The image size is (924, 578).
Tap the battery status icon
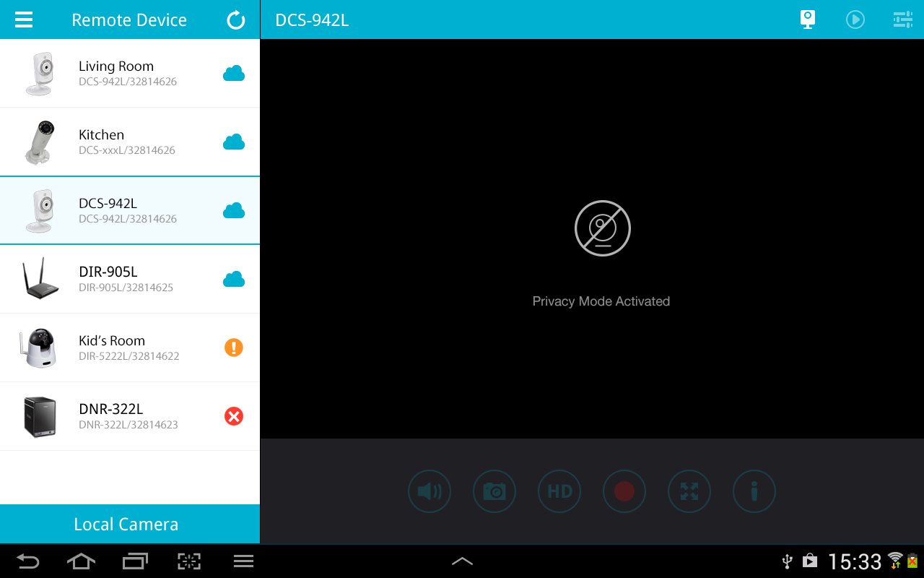click(x=912, y=561)
